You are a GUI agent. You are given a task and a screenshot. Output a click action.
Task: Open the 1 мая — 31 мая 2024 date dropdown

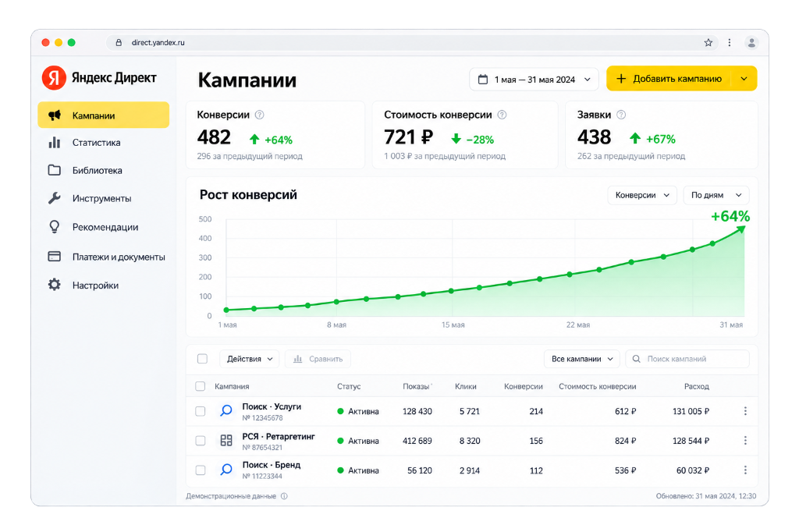click(534, 80)
